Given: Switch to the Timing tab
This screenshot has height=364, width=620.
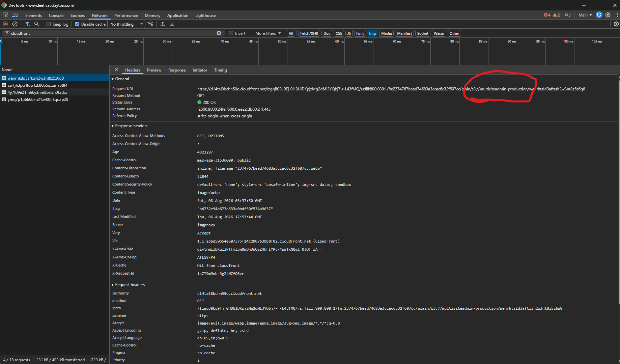Looking at the screenshot, I should 220,70.
